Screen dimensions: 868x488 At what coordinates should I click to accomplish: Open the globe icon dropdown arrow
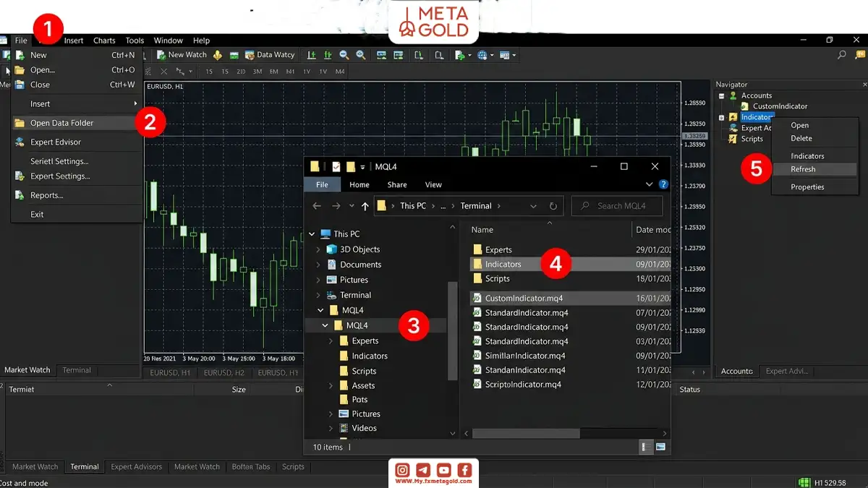pyautogui.click(x=492, y=55)
